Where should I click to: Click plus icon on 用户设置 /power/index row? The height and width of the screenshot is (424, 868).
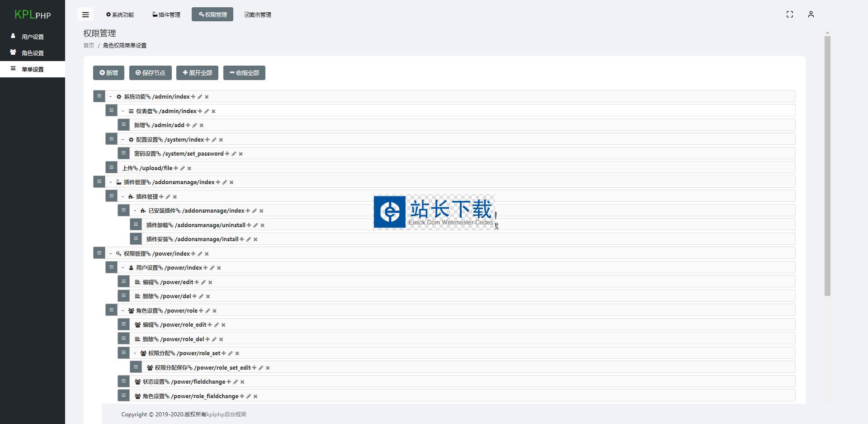pos(205,268)
